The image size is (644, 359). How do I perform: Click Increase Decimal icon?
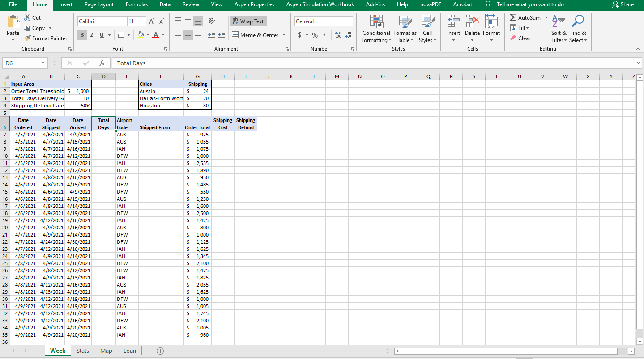(x=339, y=34)
